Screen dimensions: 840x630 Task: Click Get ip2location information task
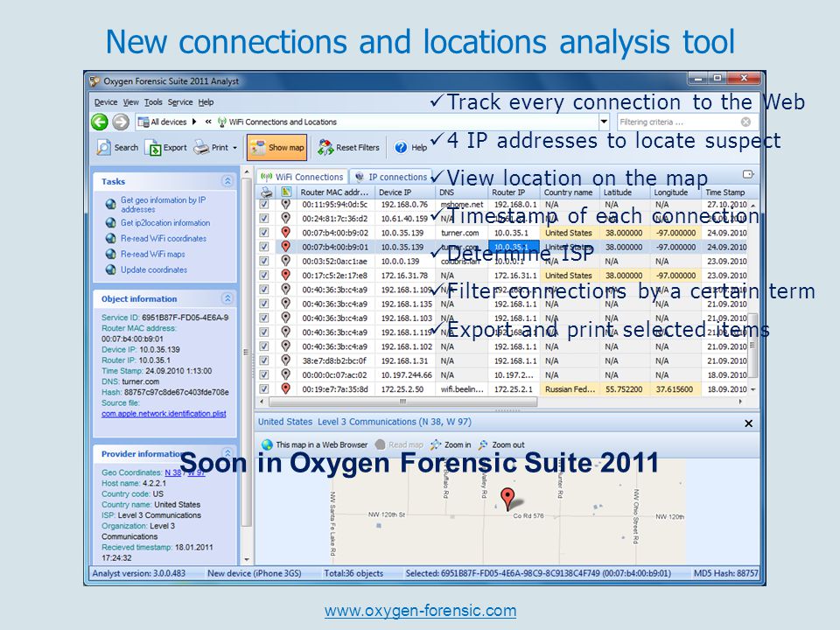165,223
